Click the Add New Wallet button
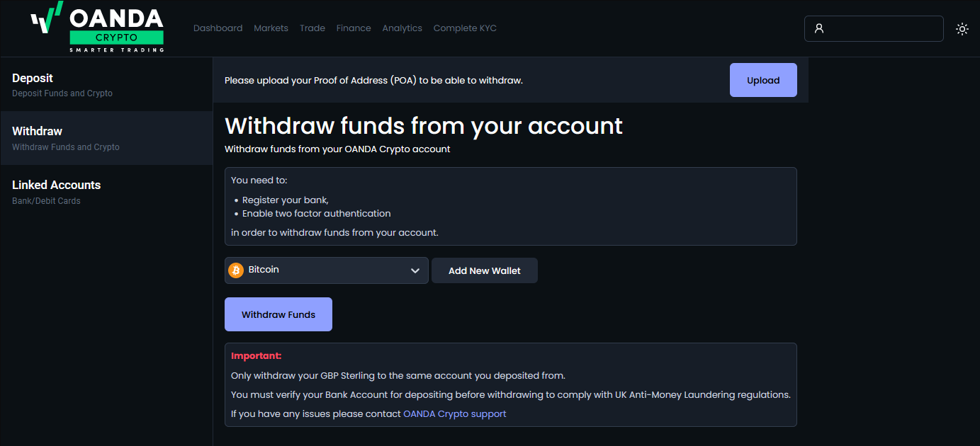Screen dimensions: 980x446 coord(484,270)
